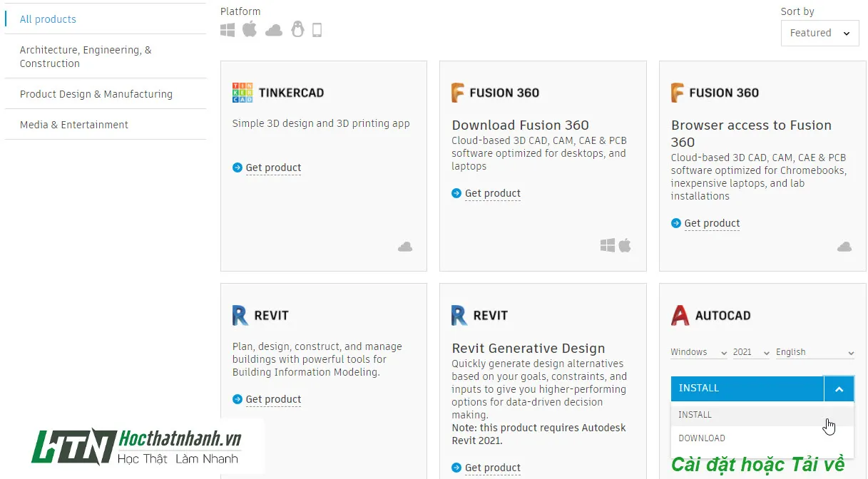Open the English language dropdown
The width and height of the screenshot is (868, 479).
pyautogui.click(x=815, y=352)
